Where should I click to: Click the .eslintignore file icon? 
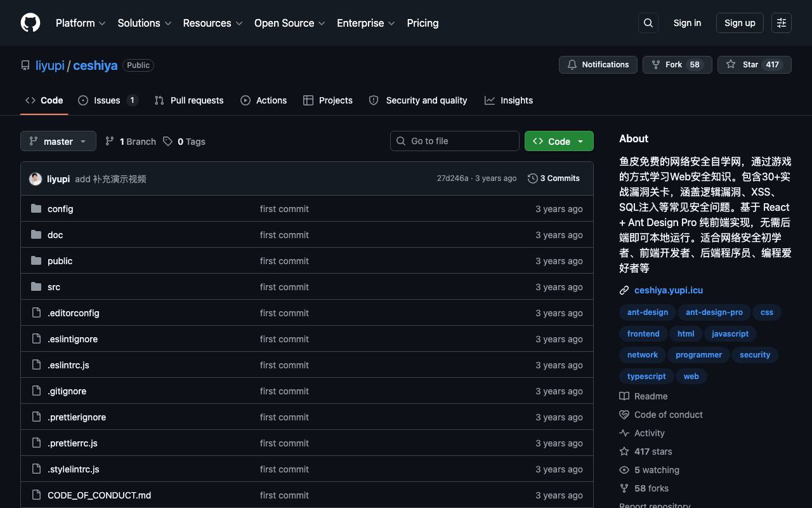[x=36, y=338]
